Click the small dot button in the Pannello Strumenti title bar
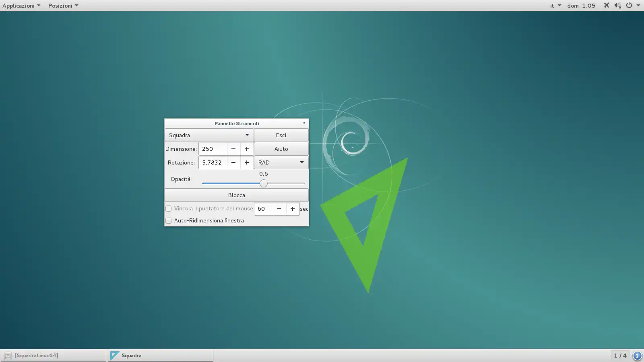This screenshot has width=644, height=362. pos(304,123)
